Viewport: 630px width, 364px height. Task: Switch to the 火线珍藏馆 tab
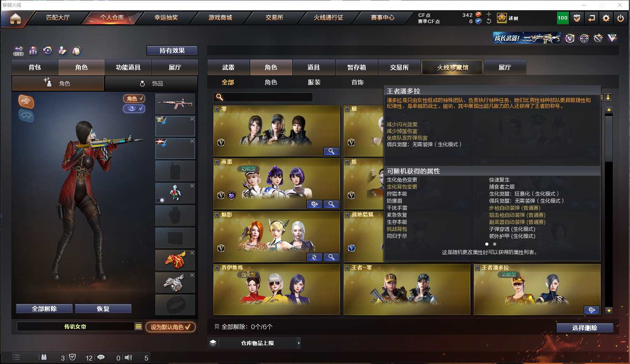pyautogui.click(x=452, y=67)
